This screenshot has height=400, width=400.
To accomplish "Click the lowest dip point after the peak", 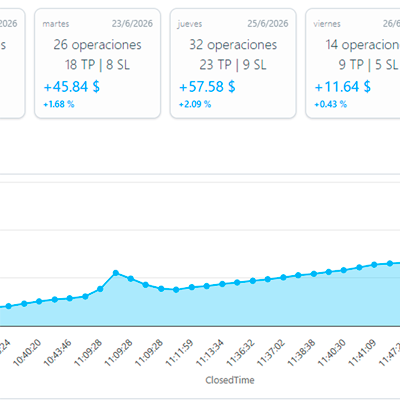I will point(176,290).
